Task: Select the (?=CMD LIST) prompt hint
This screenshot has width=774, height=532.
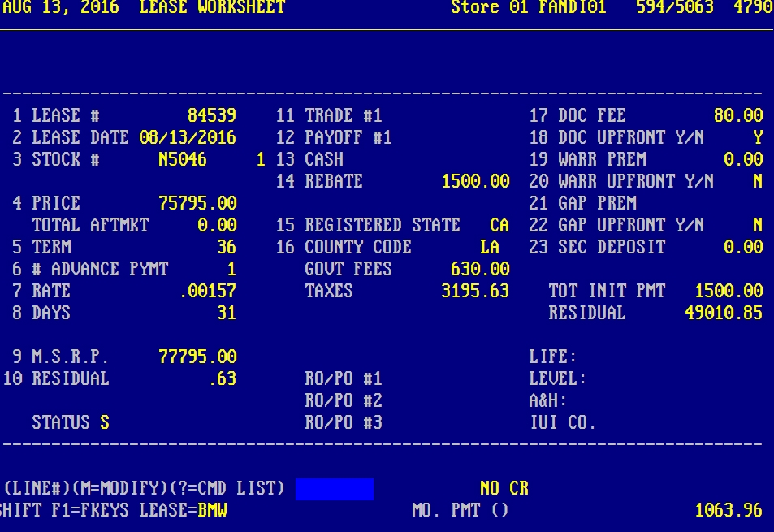Action: tap(227, 489)
